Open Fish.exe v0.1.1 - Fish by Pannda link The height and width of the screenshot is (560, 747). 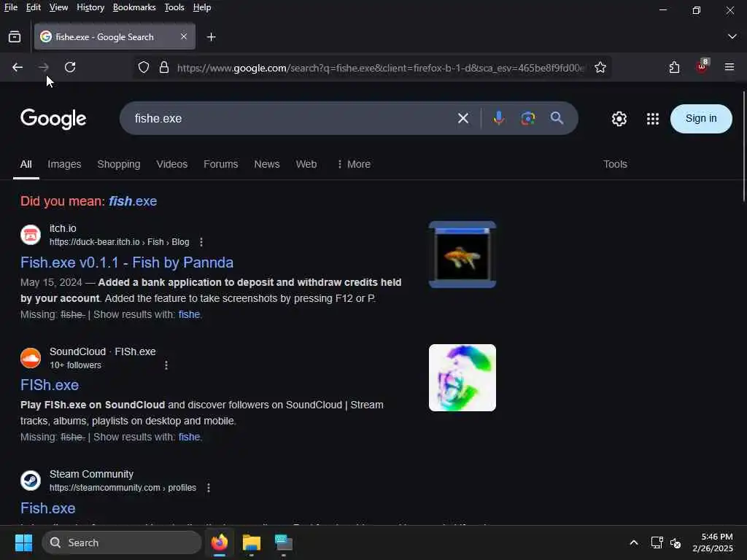127,262
